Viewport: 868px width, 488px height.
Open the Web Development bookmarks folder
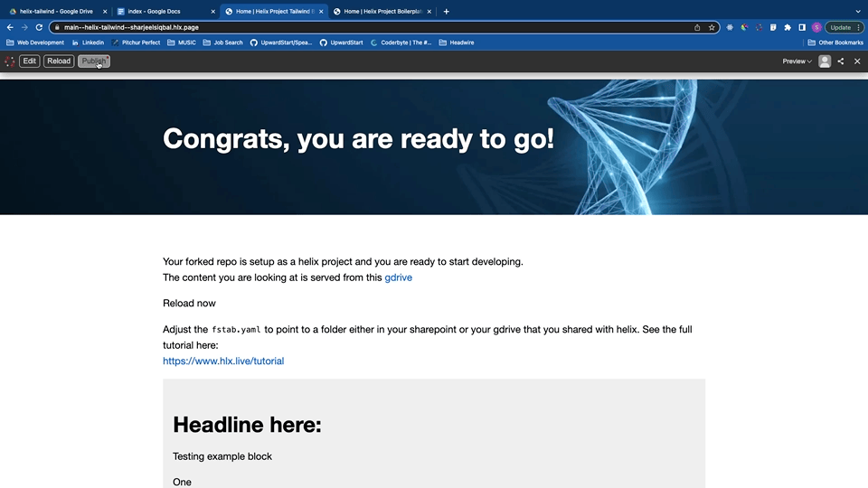click(35, 42)
